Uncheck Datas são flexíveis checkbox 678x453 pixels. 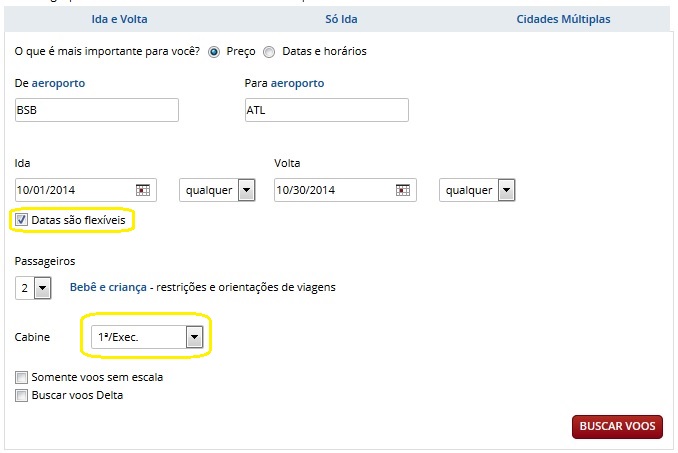coord(21,219)
